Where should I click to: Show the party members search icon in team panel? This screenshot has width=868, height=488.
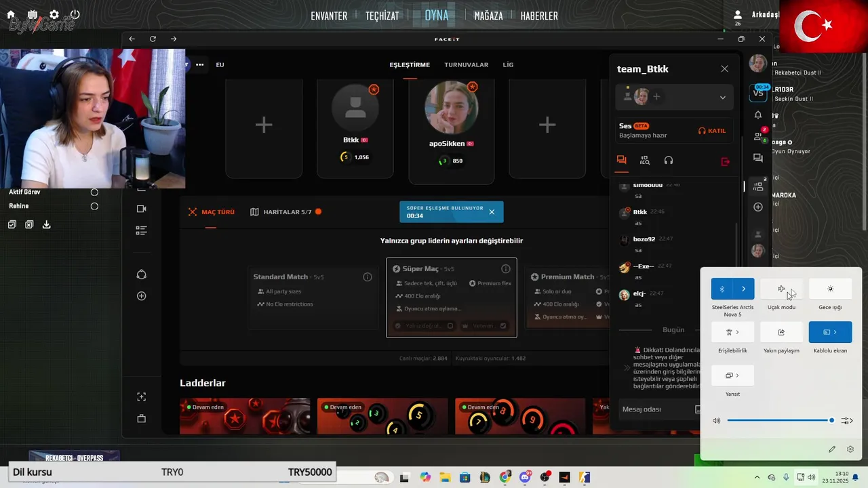[x=645, y=161]
